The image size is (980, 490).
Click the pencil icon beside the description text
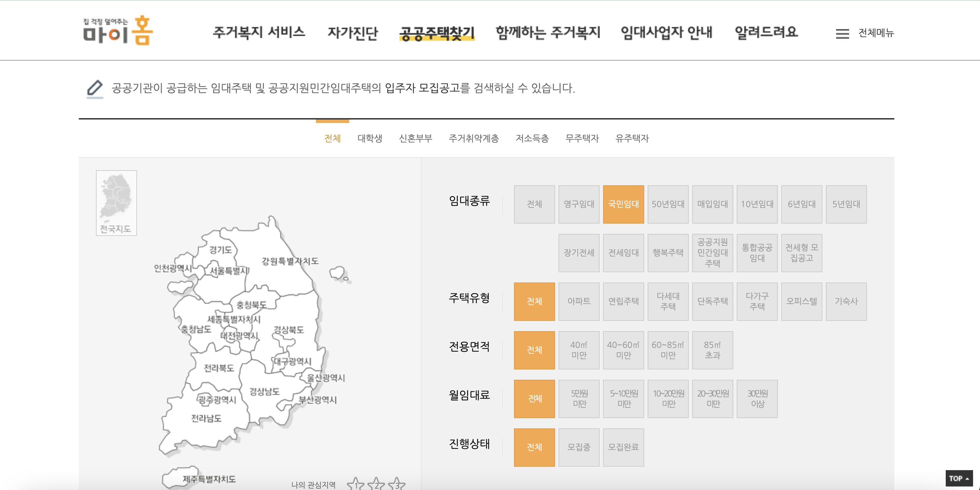pos(96,90)
